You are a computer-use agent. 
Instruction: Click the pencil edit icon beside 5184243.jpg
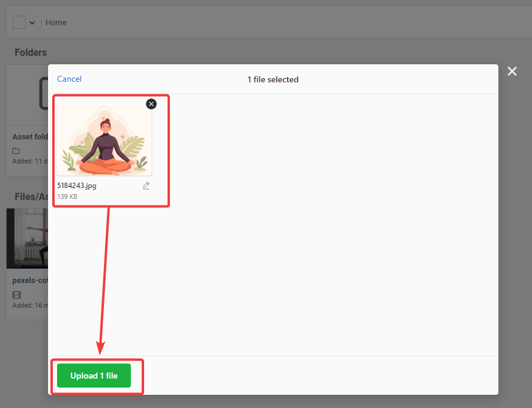pyautogui.click(x=146, y=186)
